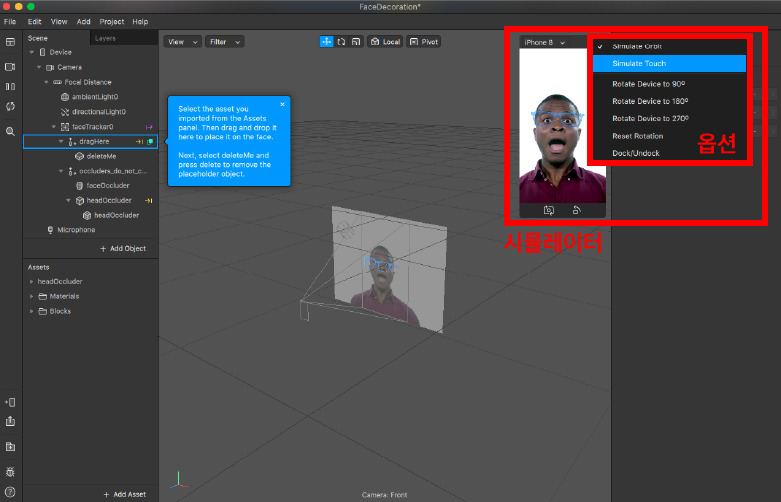Choose Dock/Undock option

(x=669, y=153)
